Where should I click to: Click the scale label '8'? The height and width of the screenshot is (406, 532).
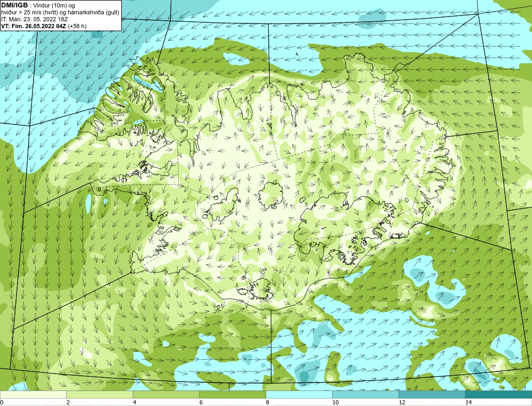coord(268,402)
